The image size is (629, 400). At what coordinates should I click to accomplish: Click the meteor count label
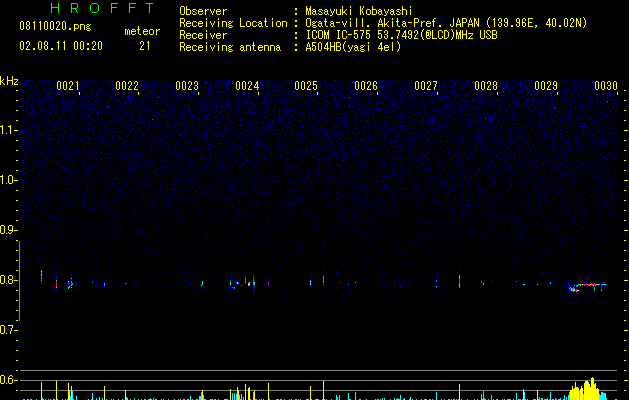pos(142,31)
